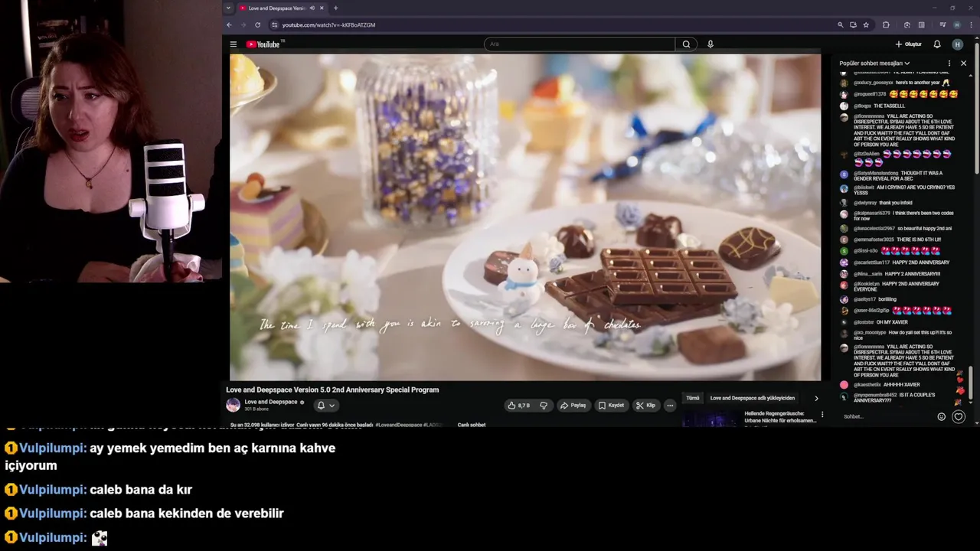The height and width of the screenshot is (551, 980).
Task: Dislike the video with thumbs down
Action: 544,406
